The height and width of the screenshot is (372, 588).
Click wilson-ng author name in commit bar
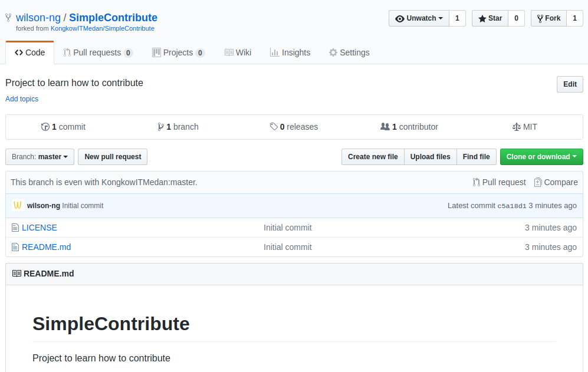44,206
